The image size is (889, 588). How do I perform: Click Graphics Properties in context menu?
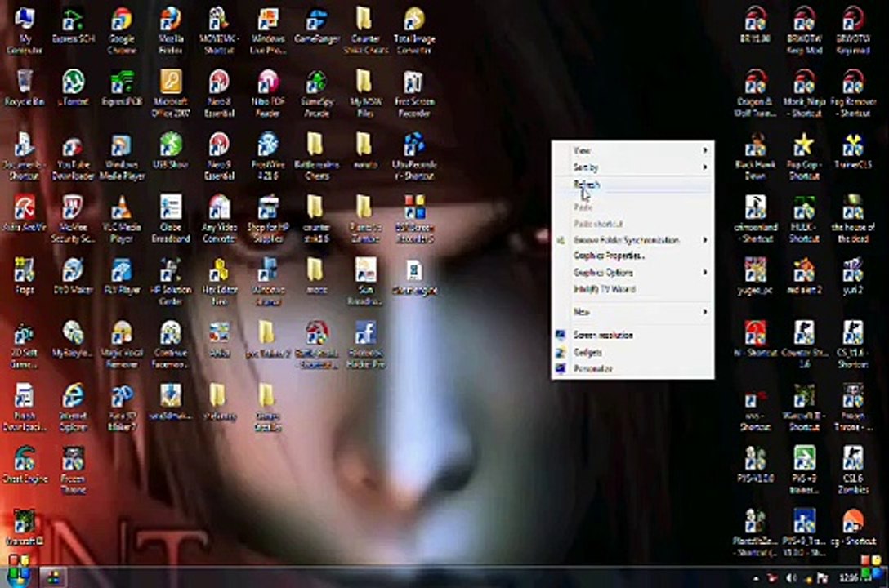(x=609, y=256)
